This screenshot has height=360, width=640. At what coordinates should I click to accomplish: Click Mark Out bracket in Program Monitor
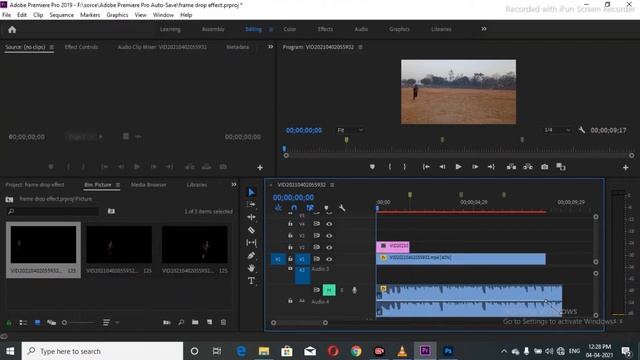coord(404,167)
